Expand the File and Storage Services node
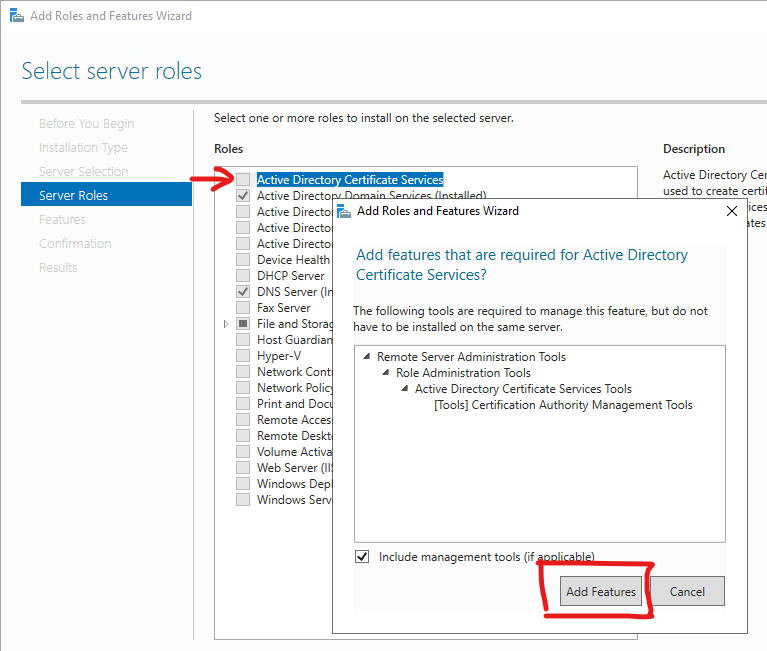This screenshot has width=767, height=651. point(227,324)
